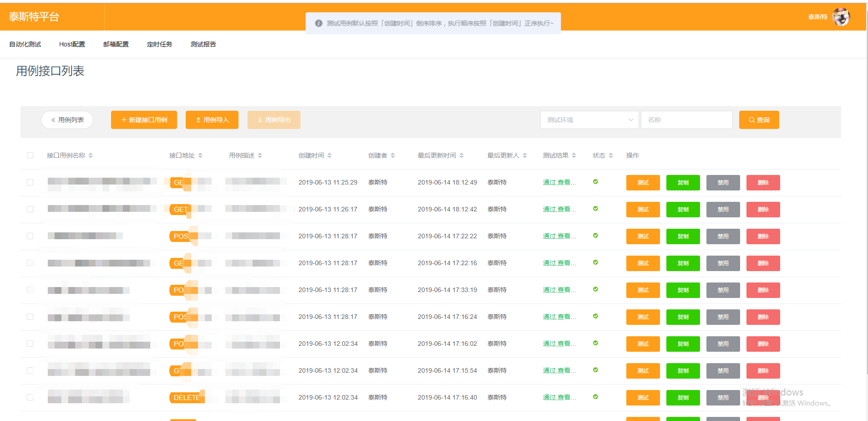This screenshot has height=421, width=868.
Task: Click the 新建接口用例 button
Action: point(144,120)
